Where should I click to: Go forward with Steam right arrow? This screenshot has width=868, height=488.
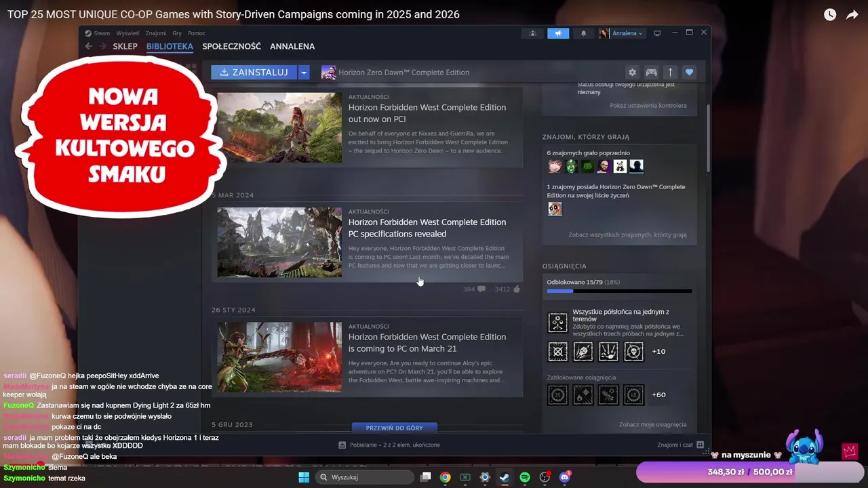(102, 46)
